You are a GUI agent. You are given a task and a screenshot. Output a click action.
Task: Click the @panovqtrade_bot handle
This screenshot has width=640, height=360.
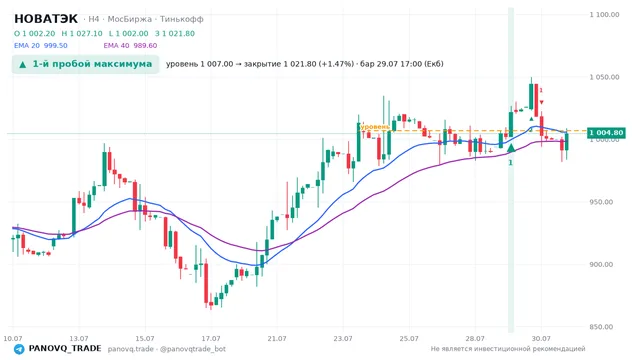click(x=193, y=349)
